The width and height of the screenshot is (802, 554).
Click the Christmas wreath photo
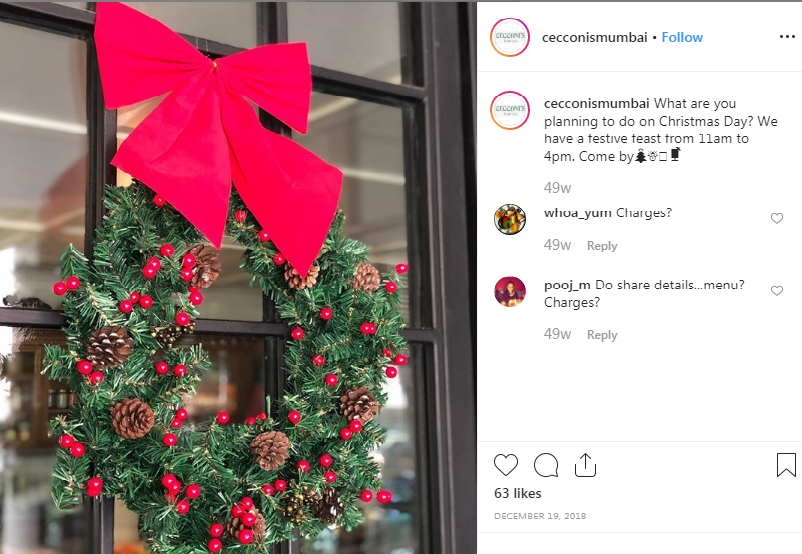click(238, 278)
